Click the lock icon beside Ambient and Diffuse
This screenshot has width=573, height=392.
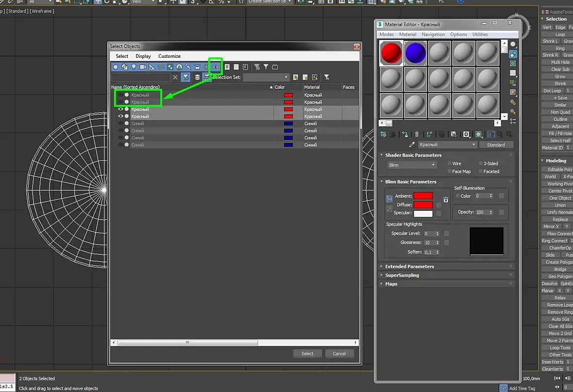click(445, 200)
